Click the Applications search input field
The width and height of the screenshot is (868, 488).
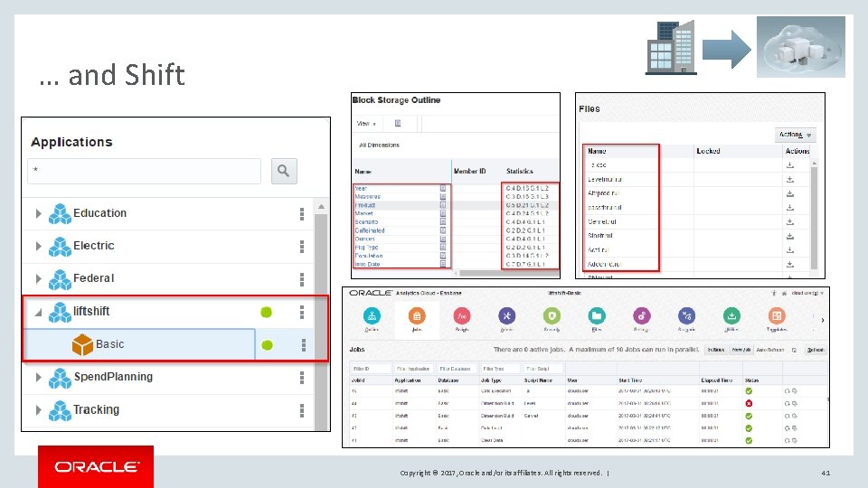144,171
